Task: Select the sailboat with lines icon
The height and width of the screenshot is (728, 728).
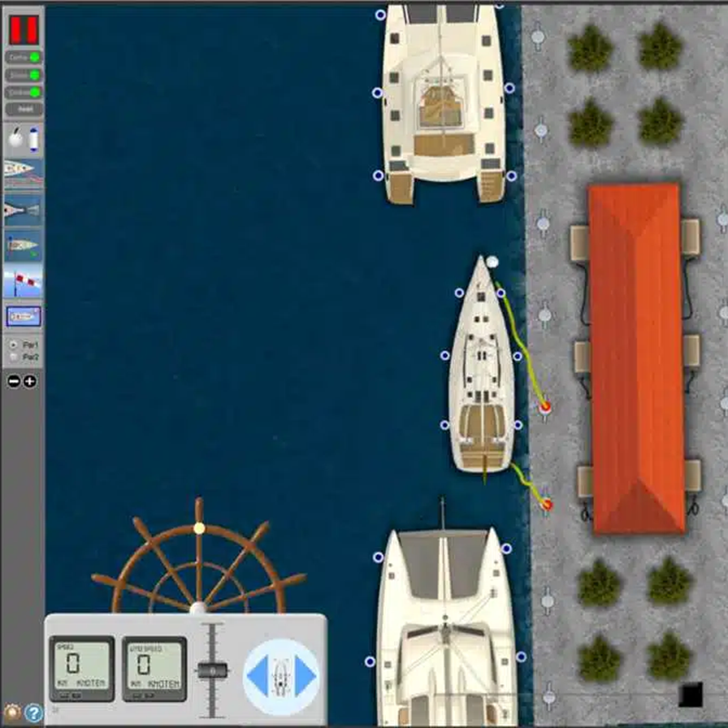Action: pos(24,173)
